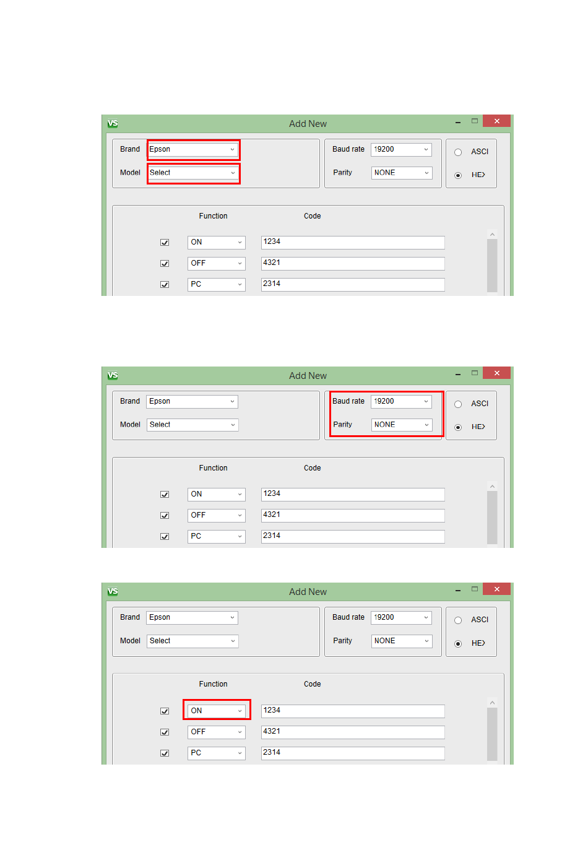Screen dimensions: 588x868
Task: Select the 4321 code input in the bottom window
Action: tap(353, 732)
